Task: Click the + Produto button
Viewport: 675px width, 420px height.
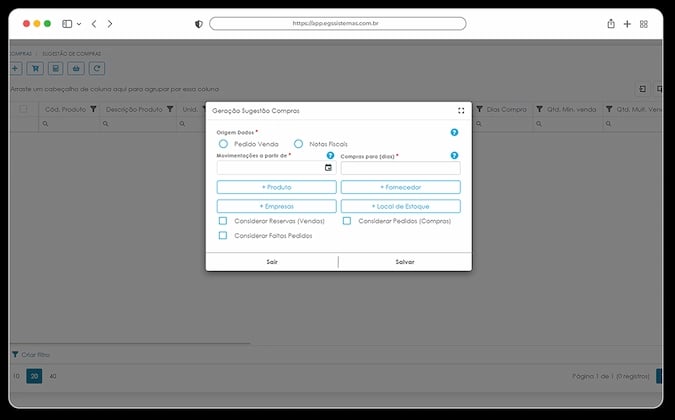Action: (x=276, y=187)
